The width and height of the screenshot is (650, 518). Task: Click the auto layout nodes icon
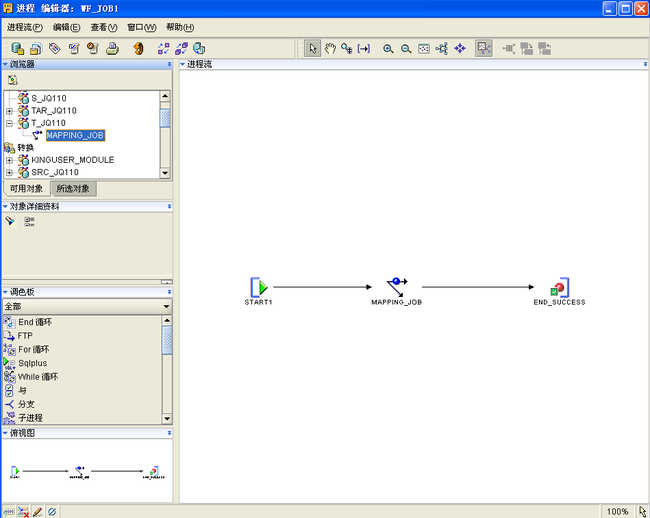[x=442, y=49]
